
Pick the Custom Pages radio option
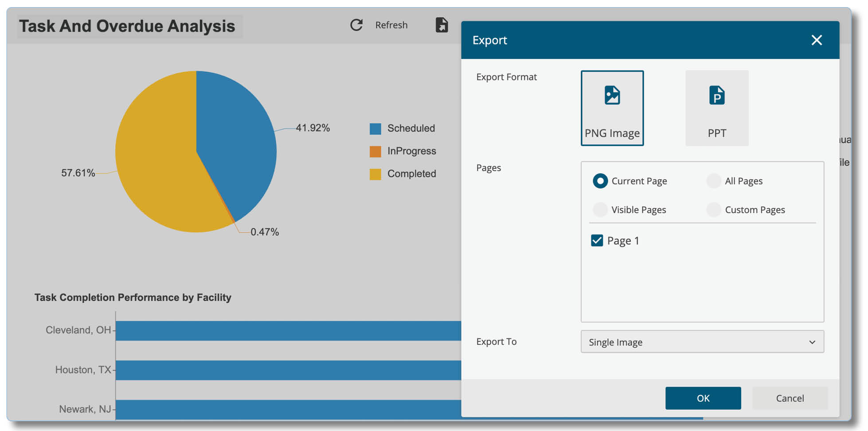(x=714, y=210)
